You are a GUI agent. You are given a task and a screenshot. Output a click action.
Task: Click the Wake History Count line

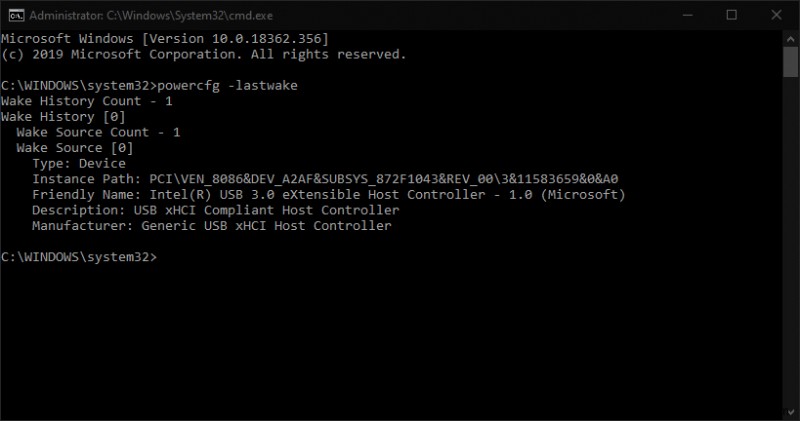point(87,101)
